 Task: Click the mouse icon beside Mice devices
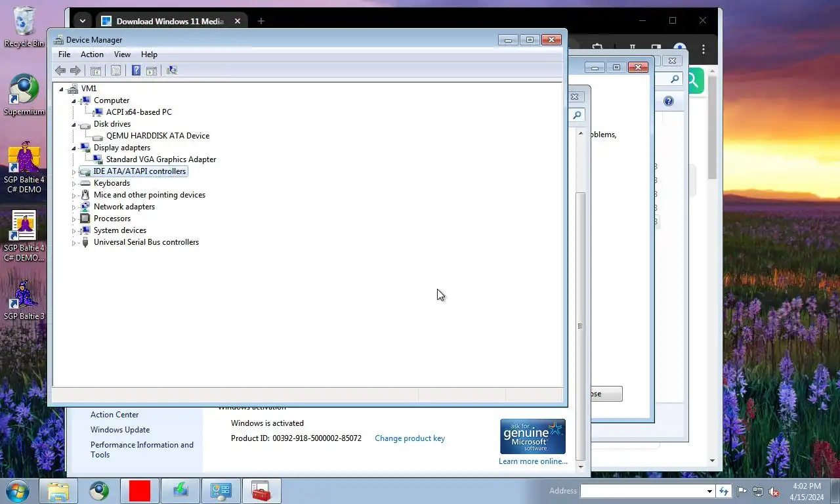coord(85,195)
